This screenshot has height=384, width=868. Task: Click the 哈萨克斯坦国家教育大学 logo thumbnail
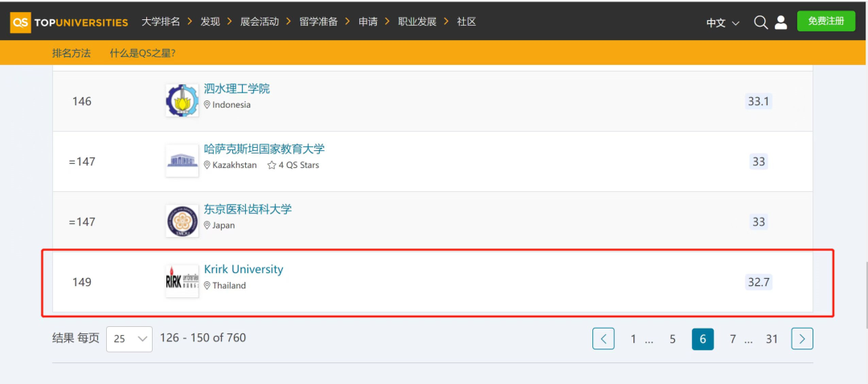[x=182, y=161]
